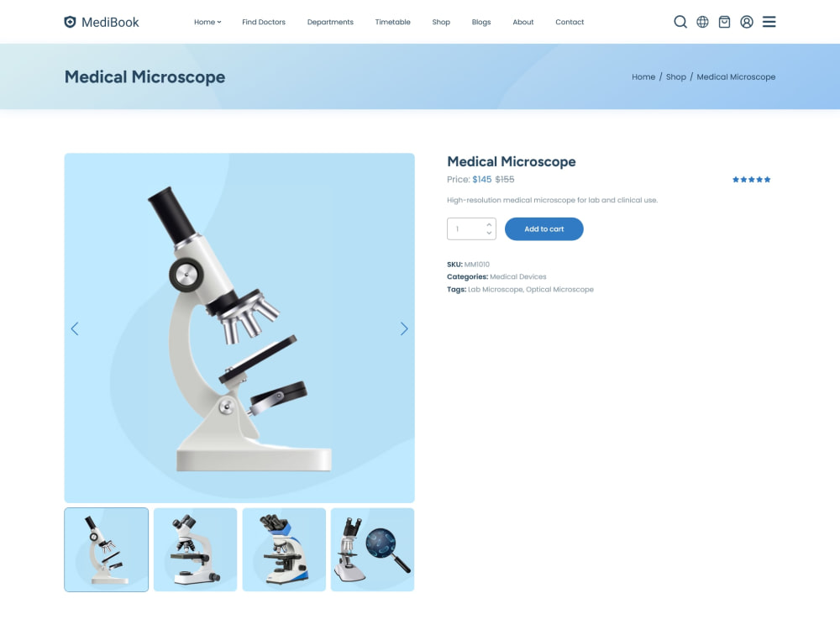Open Medical Devices category link

pyautogui.click(x=518, y=276)
